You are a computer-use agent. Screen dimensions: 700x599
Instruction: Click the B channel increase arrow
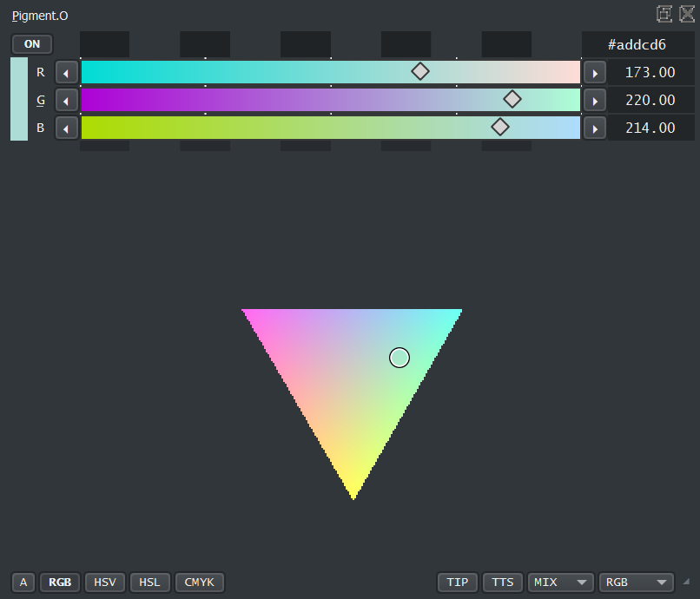(x=594, y=128)
